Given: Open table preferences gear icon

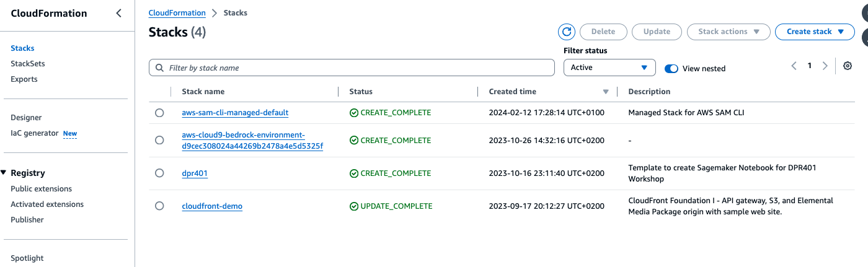Looking at the screenshot, I should pos(848,66).
